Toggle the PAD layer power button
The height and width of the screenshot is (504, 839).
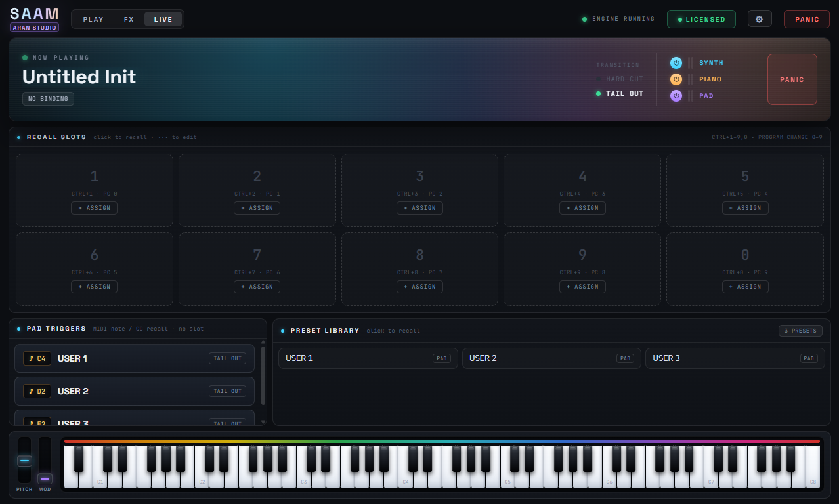click(676, 96)
